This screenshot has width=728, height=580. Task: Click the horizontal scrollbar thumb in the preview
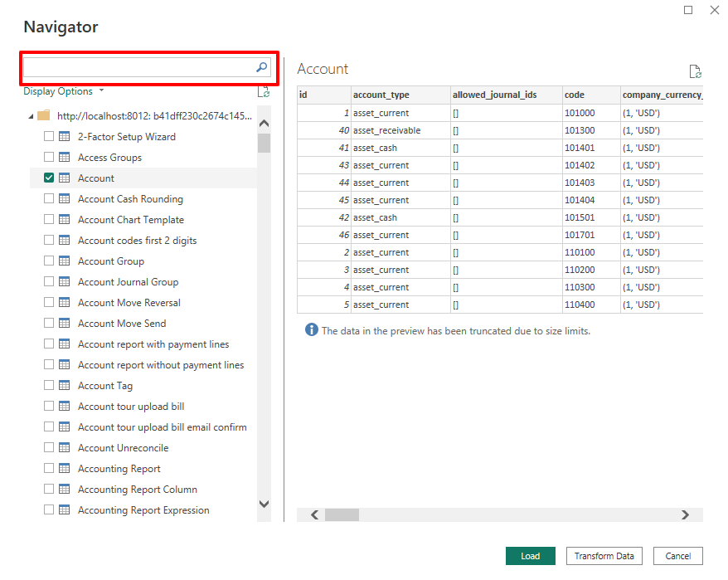point(342,515)
